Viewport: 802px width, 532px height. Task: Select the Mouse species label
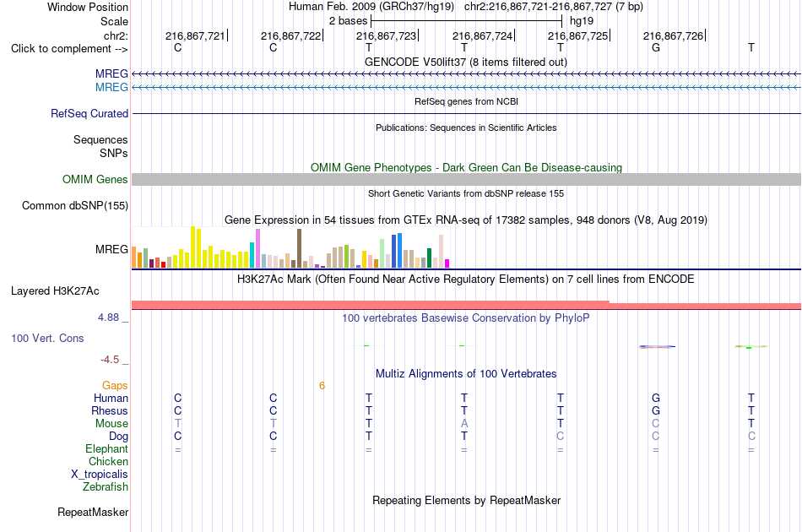pyautogui.click(x=111, y=424)
